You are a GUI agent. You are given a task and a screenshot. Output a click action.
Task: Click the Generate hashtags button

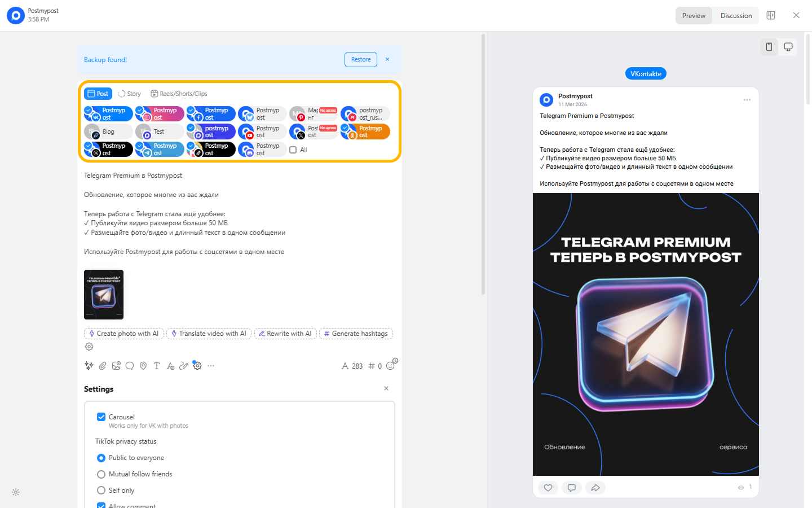click(x=356, y=334)
